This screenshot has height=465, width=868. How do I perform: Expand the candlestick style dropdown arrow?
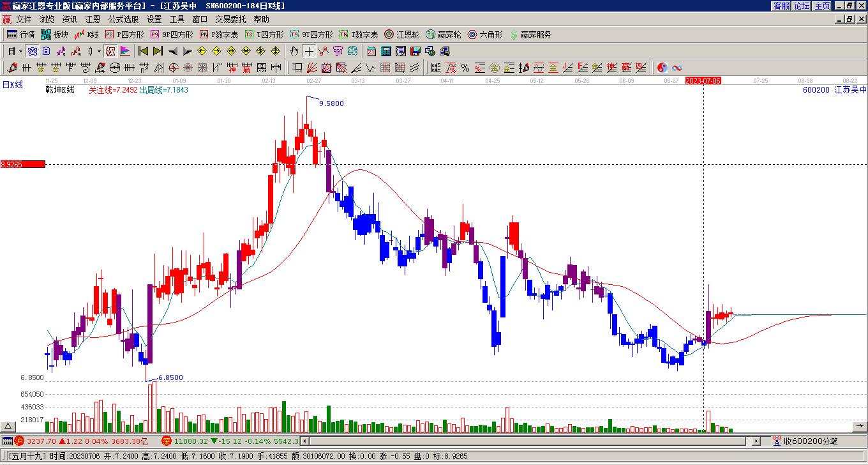tap(99, 51)
